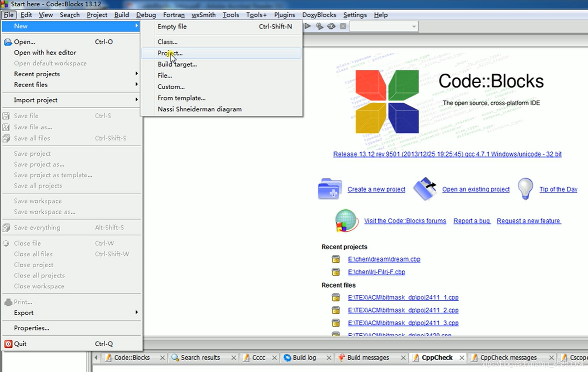
Task: Open recent file poj2411_2.cpp
Action: click(x=403, y=310)
